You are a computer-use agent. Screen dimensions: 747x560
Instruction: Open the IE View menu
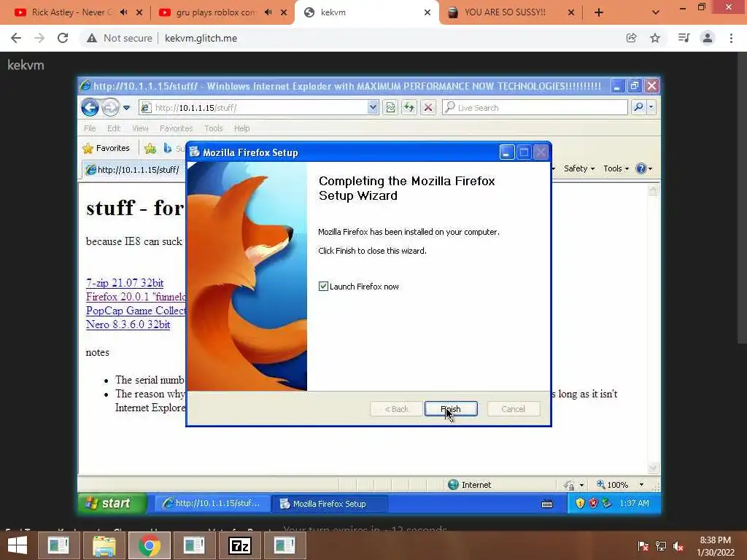click(x=140, y=128)
